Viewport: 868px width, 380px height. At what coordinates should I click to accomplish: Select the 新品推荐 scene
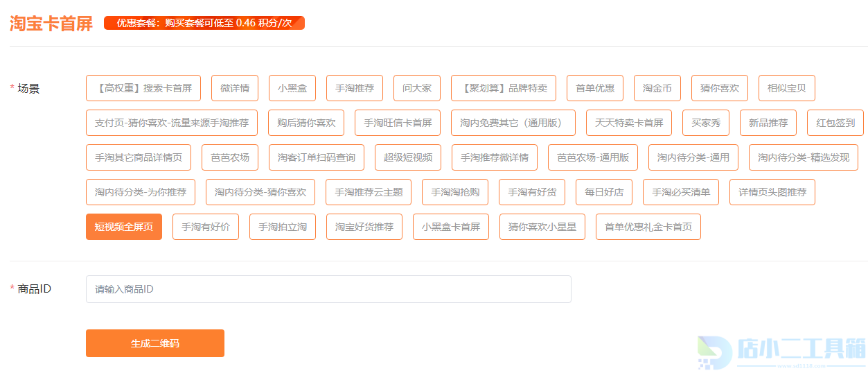(768, 123)
